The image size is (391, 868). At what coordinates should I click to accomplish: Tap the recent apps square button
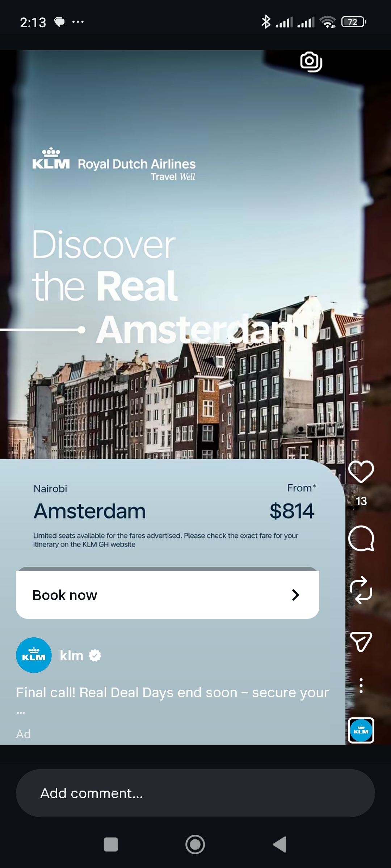pyautogui.click(x=111, y=844)
